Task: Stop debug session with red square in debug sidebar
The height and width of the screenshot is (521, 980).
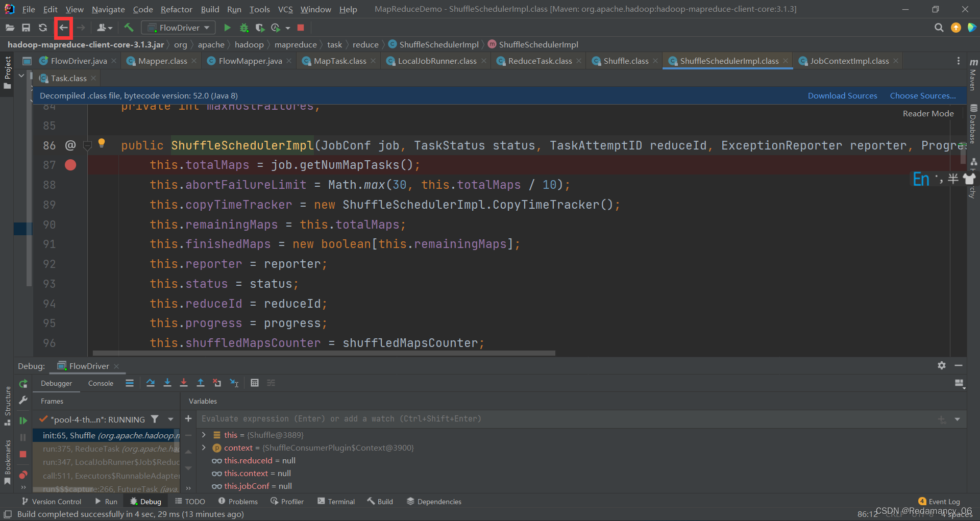Action: (x=23, y=454)
